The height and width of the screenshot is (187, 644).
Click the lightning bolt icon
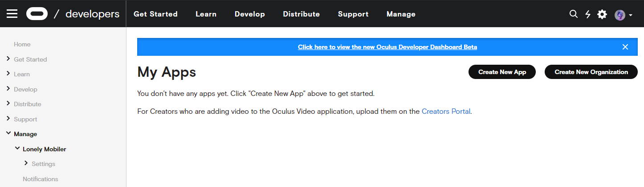tap(587, 14)
